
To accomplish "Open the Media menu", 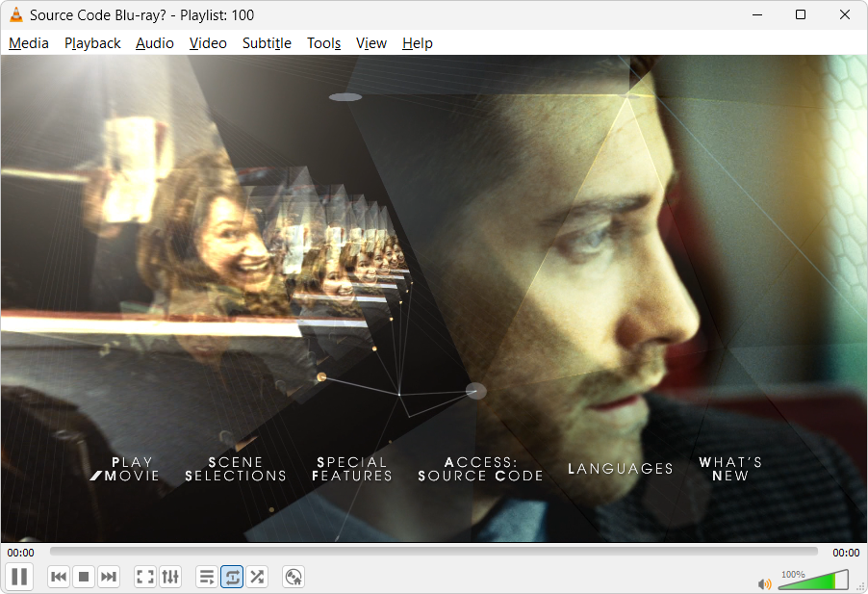I will [x=29, y=43].
